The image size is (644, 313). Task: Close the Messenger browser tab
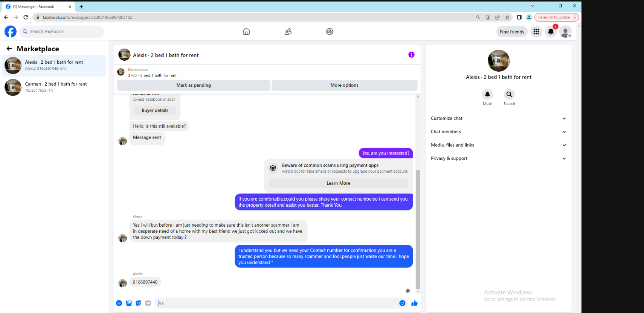click(x=70, y=6)
